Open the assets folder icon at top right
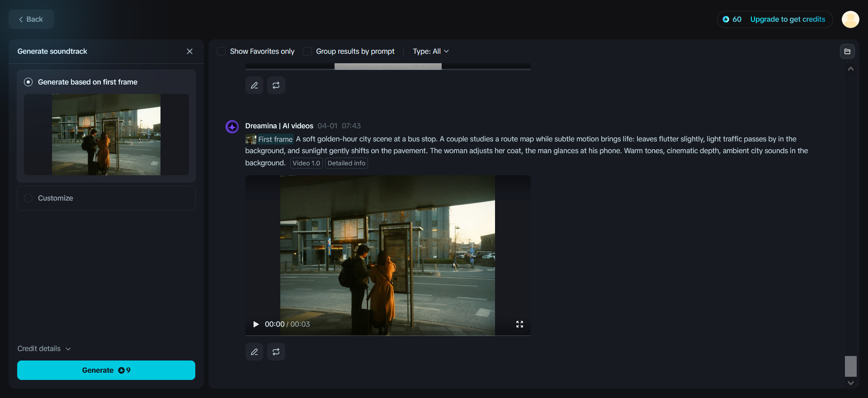The height and width of the screenshot is (398, 868). pyautogui.click(x=847, y=52)
